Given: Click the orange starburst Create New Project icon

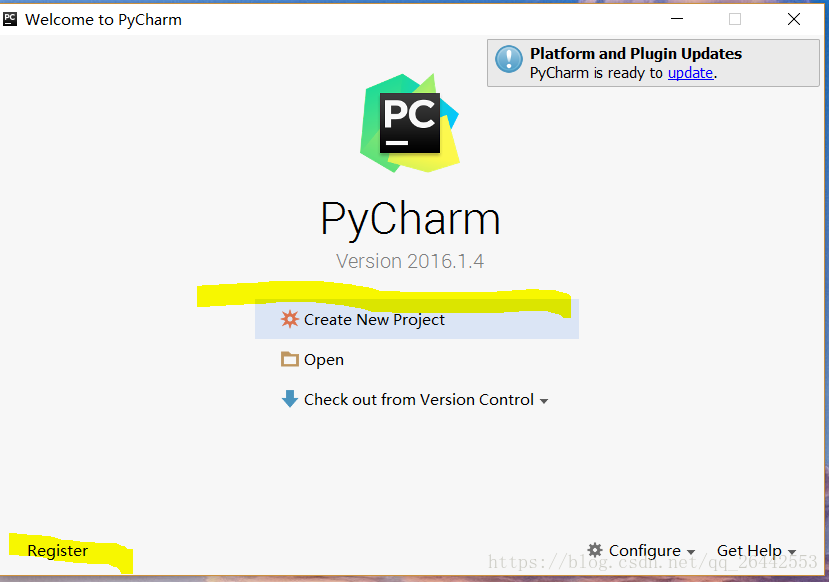Looking at the screenshot, I should point(290,319).
